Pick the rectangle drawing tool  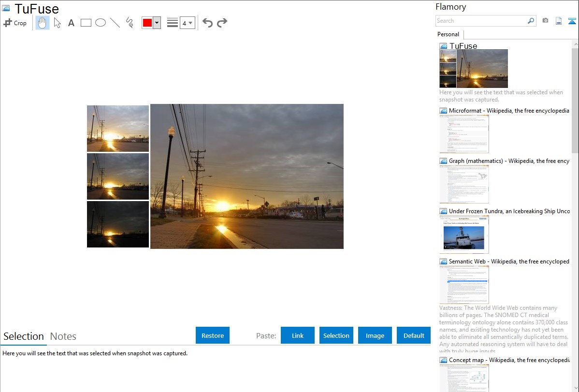[86, 23]
